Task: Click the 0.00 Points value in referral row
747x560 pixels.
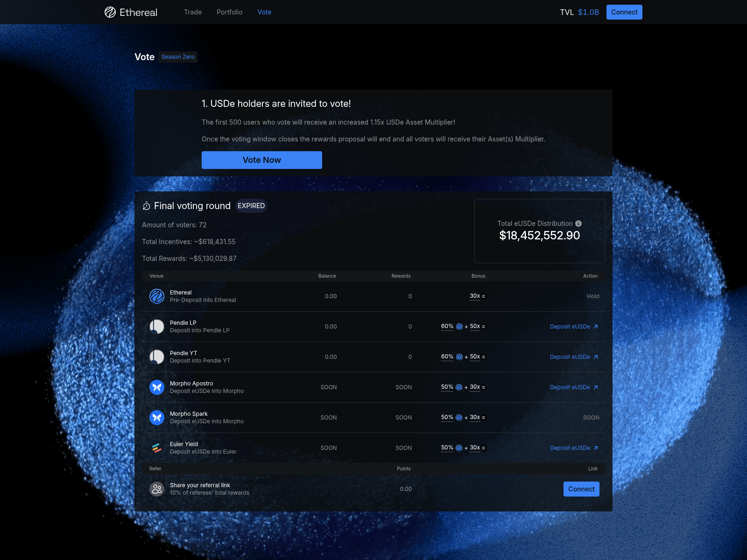Action: 406,489
